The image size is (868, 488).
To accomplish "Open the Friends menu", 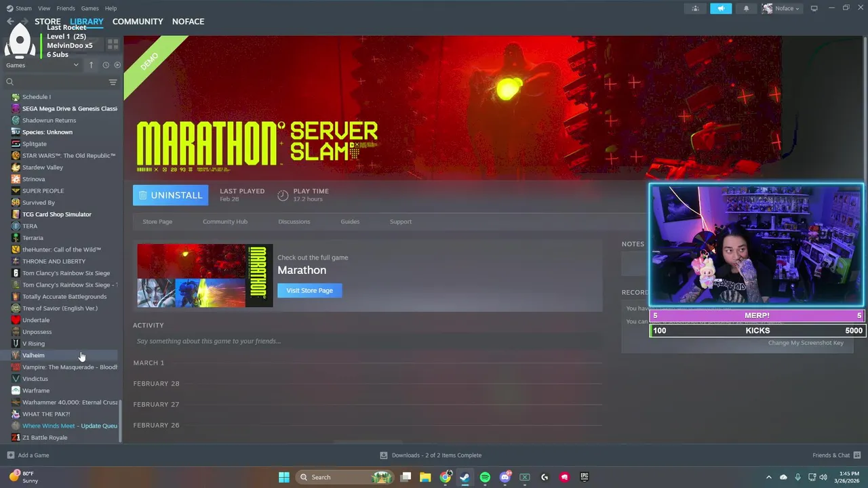I will pyautogui.click(x=66, y=8).
